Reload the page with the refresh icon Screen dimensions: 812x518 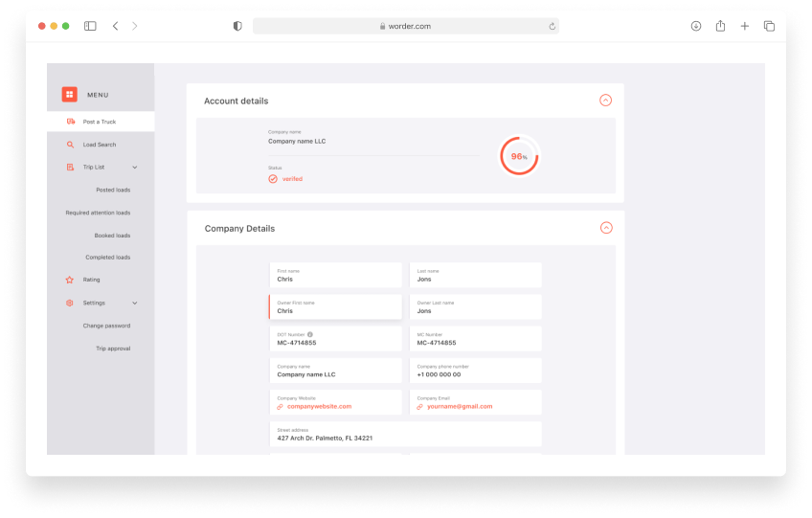point(553,26)
